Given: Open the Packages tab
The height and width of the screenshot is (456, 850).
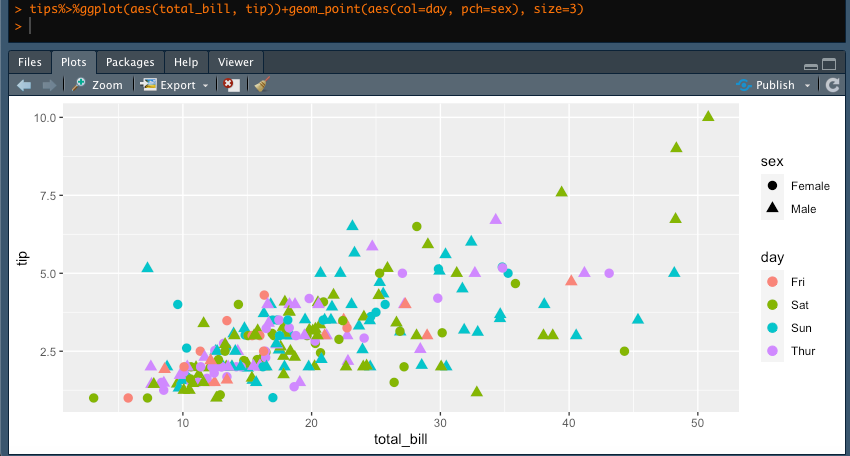Looking at the screenshot, I should 130,62.
